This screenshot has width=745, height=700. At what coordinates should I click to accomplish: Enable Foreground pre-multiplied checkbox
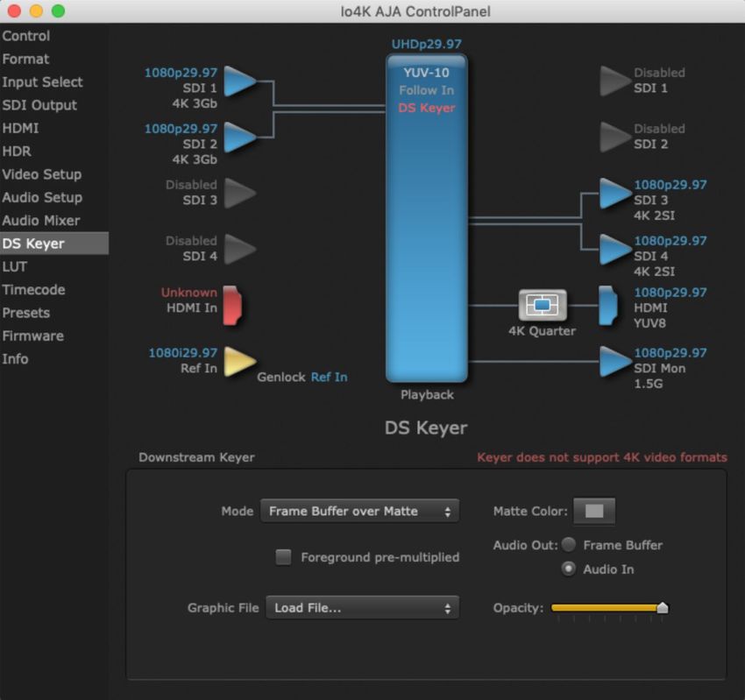[x=284, y=557]
